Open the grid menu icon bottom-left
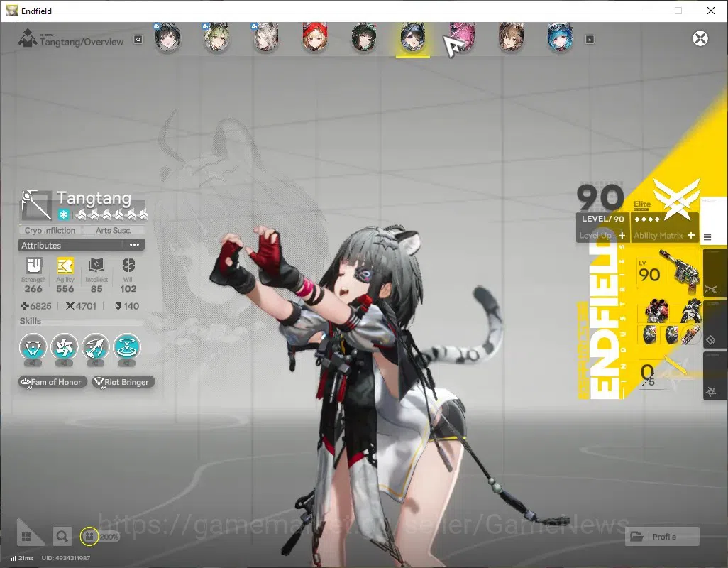728x568 pixels. 26,537
